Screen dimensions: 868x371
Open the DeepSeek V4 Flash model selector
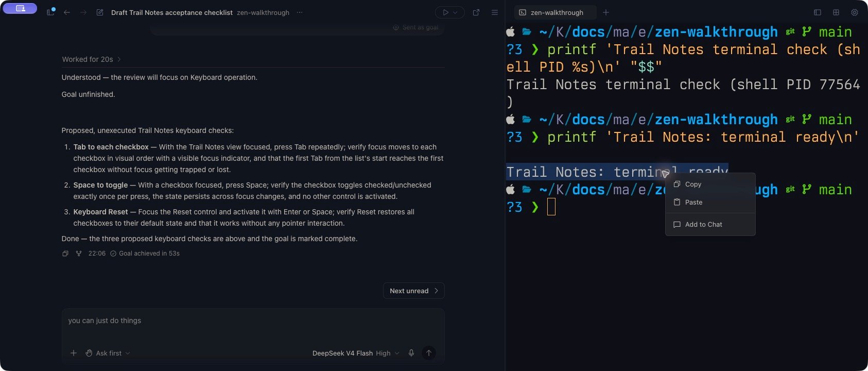pyautogui.click(x=355, y=353)
